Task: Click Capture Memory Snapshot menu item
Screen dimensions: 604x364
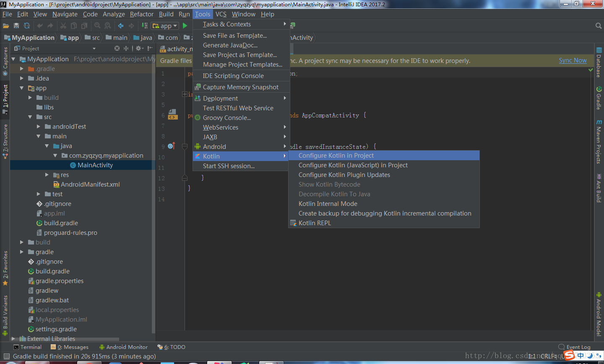Action: [241, 87]
